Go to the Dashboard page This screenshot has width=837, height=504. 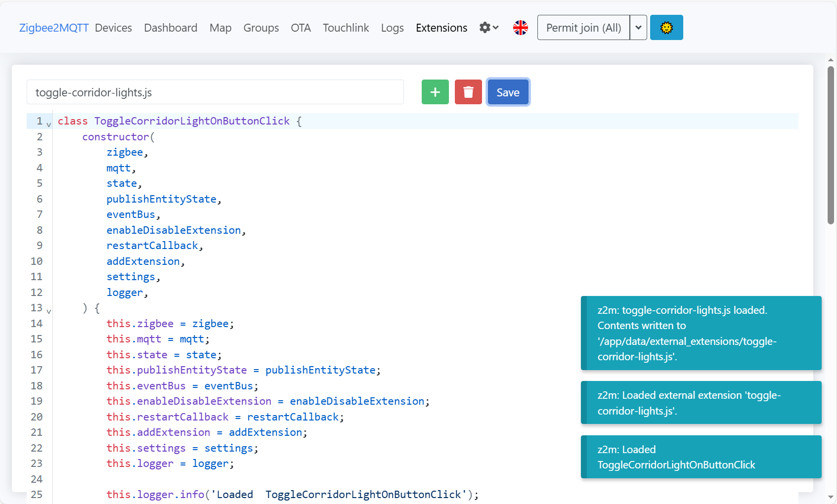171,28
